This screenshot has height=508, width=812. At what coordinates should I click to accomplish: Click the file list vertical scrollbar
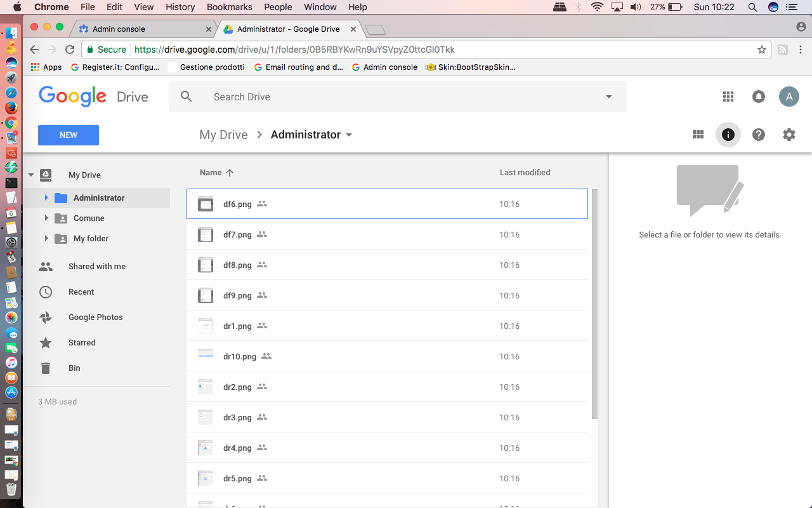pyautogui.click(x=594, y=304)
